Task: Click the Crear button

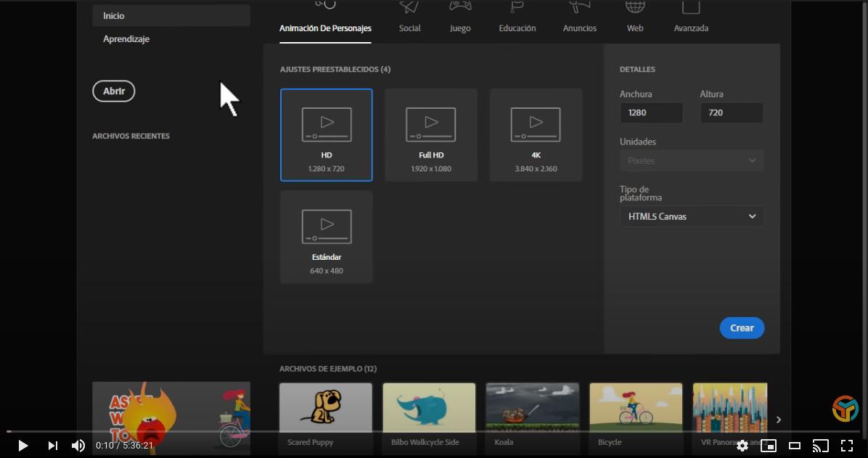Action: [x=742, y=328]
